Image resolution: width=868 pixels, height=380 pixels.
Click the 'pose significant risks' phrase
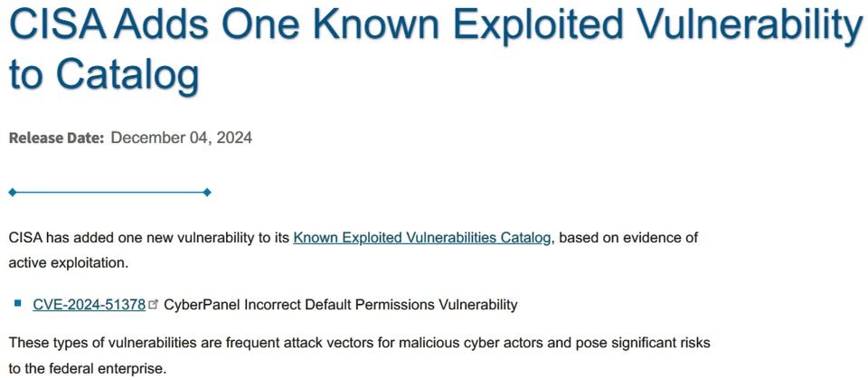coord(643,343)
